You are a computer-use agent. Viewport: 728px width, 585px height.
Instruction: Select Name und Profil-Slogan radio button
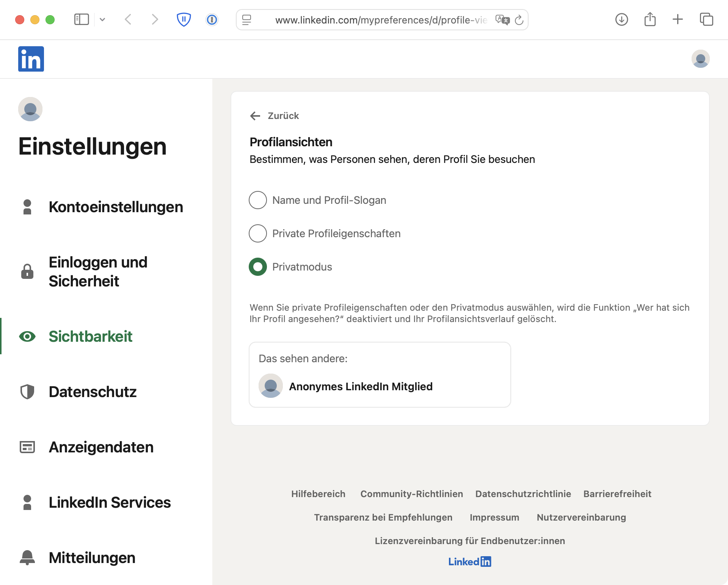pyautogui.click(x=258, y=200)
